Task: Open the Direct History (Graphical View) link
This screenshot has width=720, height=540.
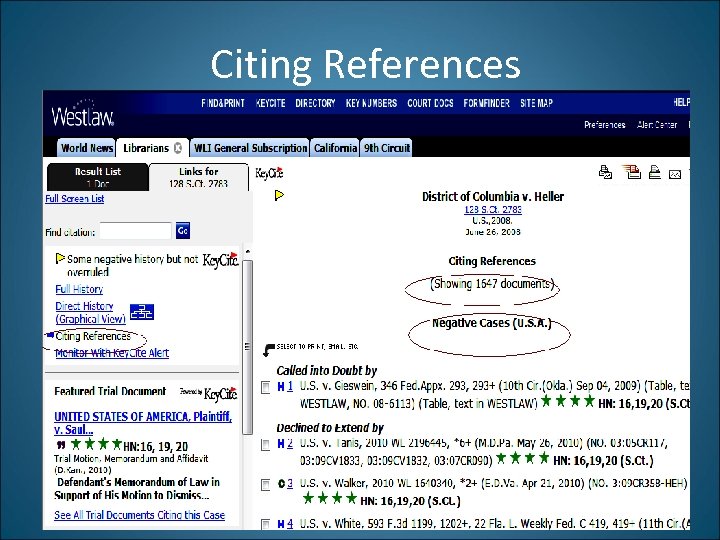Action: [90, 312]
